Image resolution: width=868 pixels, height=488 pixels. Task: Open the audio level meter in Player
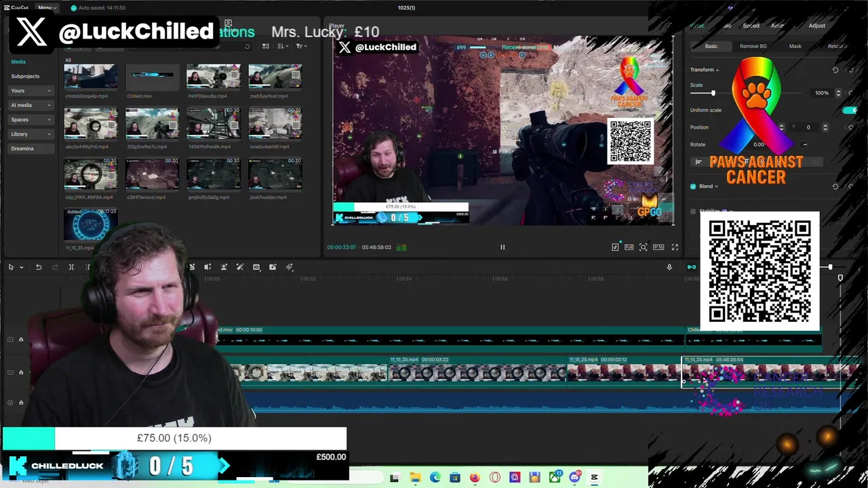[401, 247]
